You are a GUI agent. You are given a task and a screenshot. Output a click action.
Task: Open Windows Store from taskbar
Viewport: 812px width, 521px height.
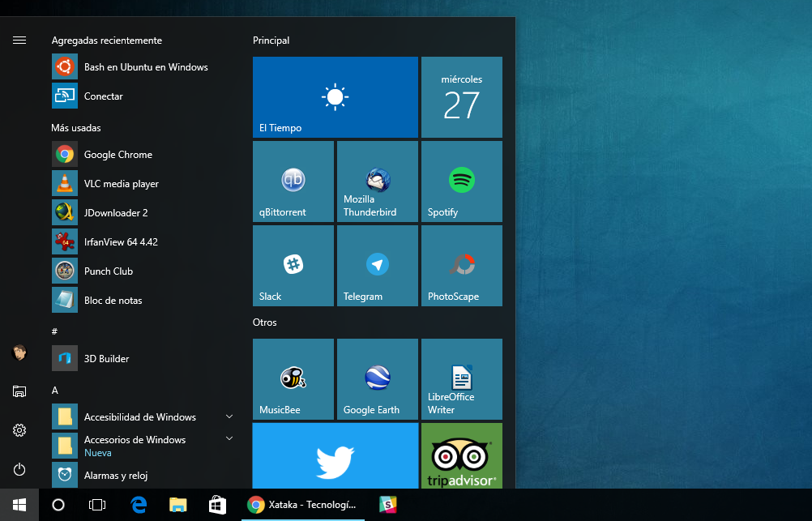[x=217, y=505]
